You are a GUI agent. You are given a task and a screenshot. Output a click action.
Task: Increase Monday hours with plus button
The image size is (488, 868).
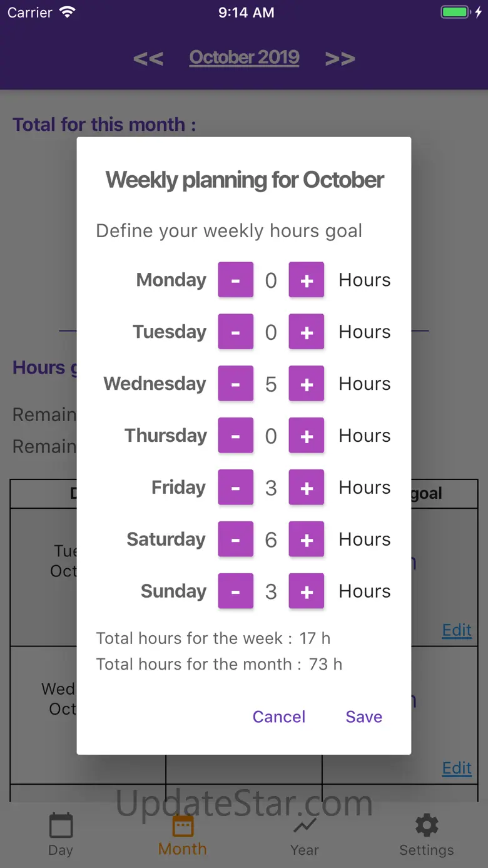click(307, 280)
